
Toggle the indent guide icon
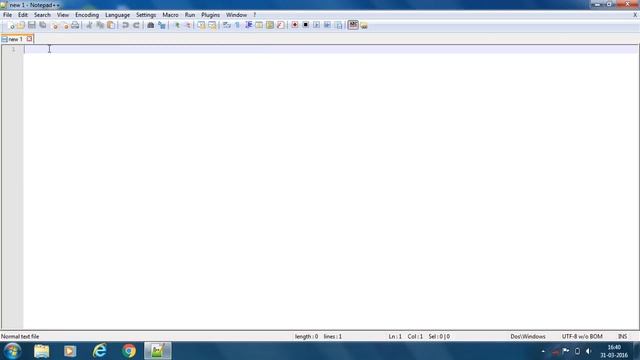point(249,25)
